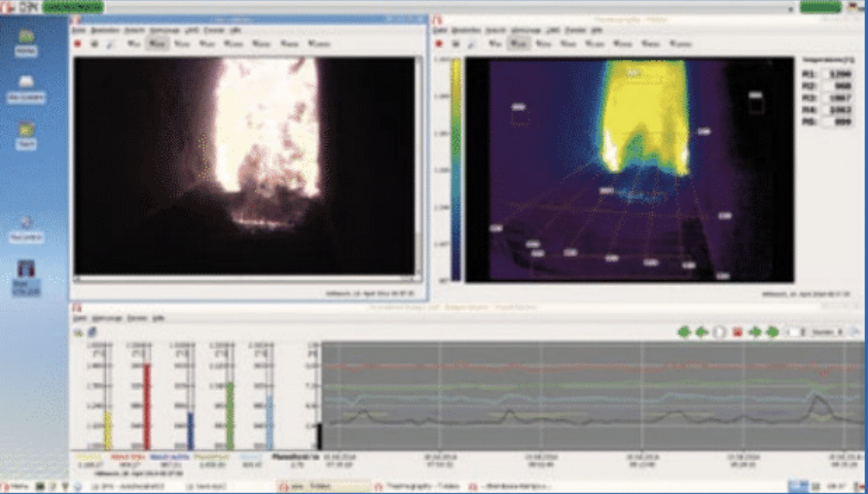Viewport: 868px width, 494px height.
Task: Open the bottom desktop icon with red figure
Action: pos(26,277)
